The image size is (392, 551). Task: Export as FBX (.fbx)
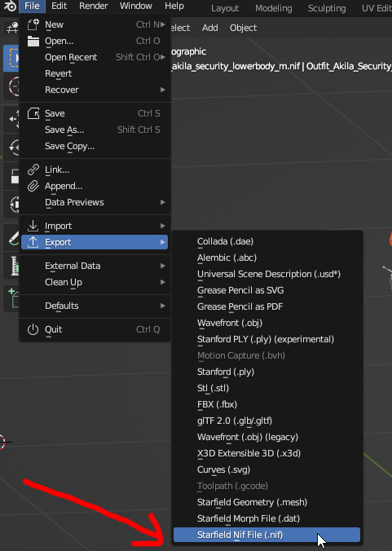267,404
